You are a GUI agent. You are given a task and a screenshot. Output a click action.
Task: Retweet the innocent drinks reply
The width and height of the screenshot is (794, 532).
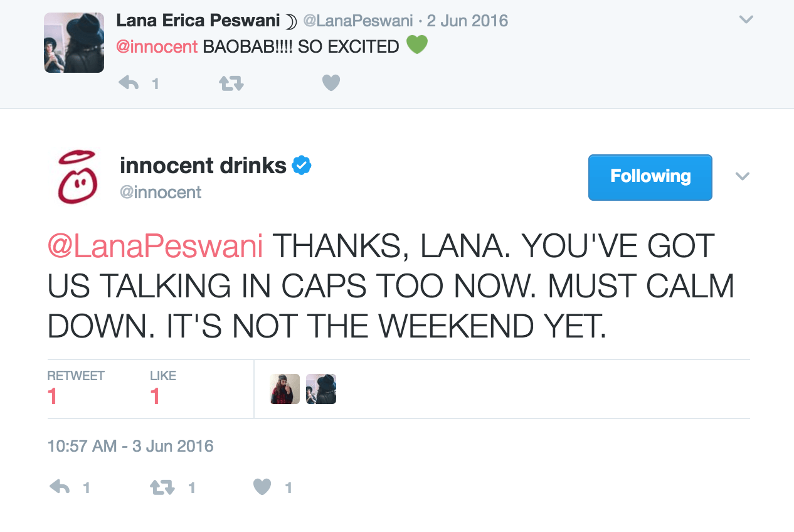pos(162,487)
